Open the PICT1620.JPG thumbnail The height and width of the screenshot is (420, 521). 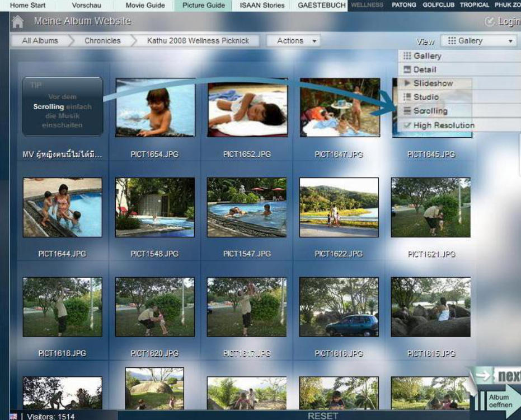click(155, 307)
